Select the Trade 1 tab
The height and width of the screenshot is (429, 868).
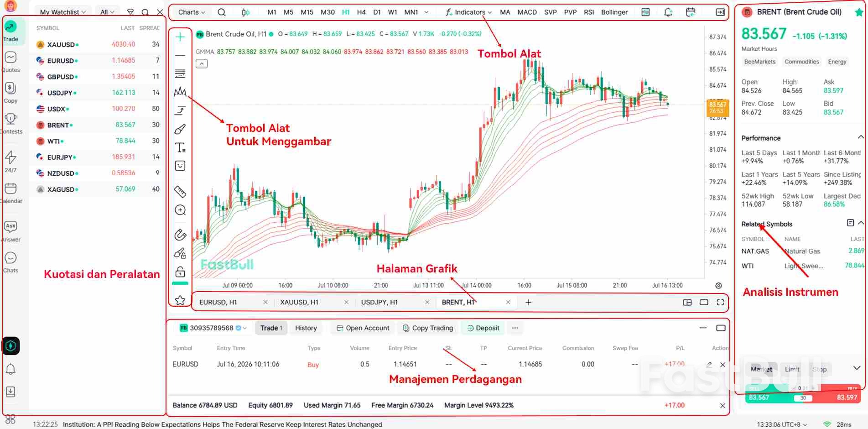(x=271, y=328)
